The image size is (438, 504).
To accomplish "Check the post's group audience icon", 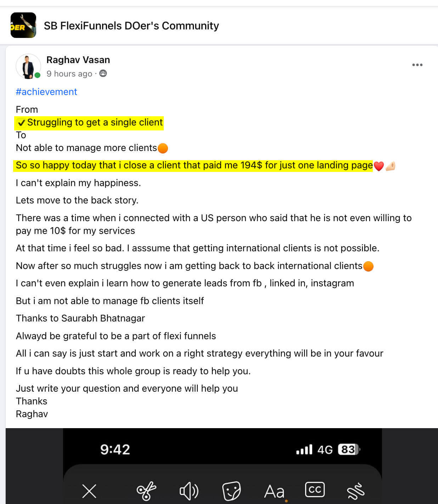I will pos(103,73).
